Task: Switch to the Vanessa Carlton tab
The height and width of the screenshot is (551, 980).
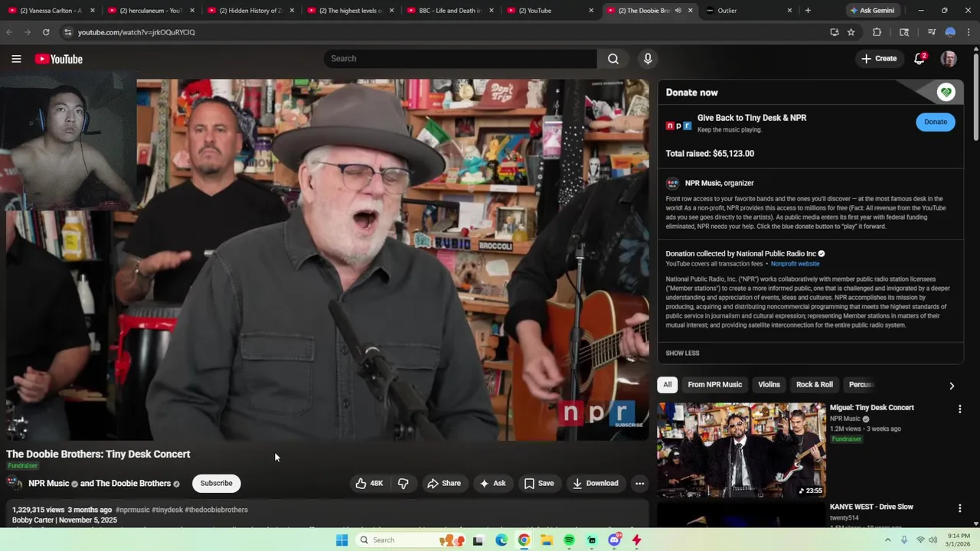Action: click(x=50, y=11)
